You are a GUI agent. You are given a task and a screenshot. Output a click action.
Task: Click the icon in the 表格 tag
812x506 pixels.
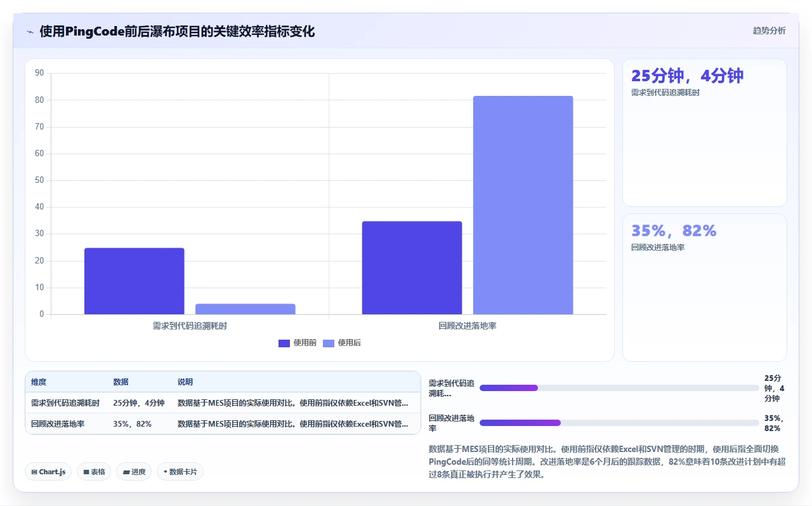click(86, 472)
